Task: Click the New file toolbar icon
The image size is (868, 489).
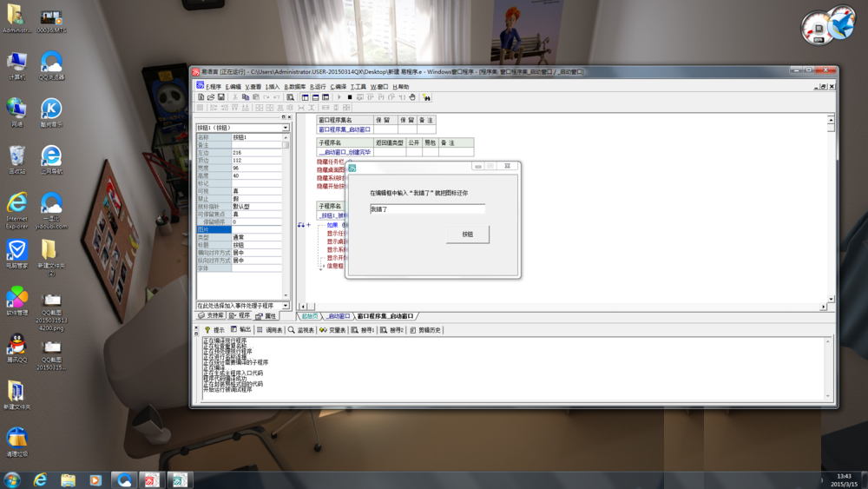Action: tap(201, 97)
